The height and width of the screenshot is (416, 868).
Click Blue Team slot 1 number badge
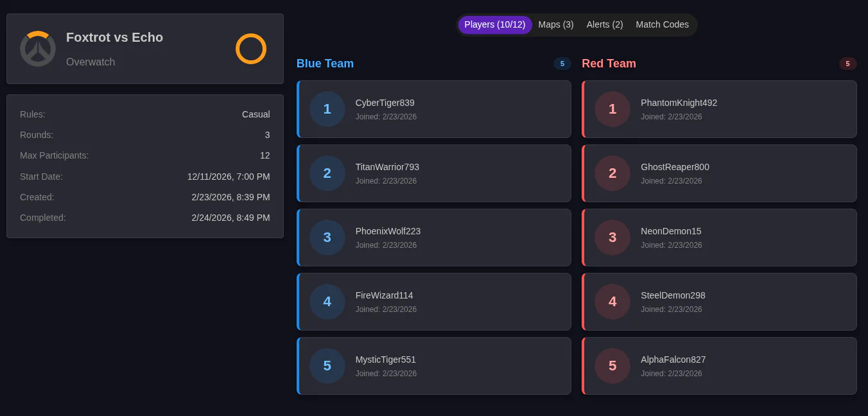[327, 109]
